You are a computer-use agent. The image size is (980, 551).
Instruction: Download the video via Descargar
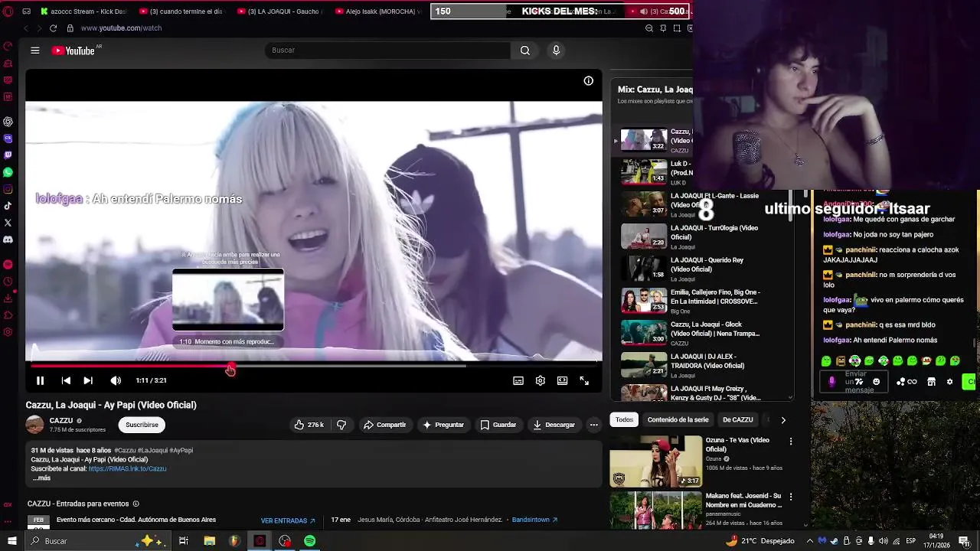tap(554, 425)
